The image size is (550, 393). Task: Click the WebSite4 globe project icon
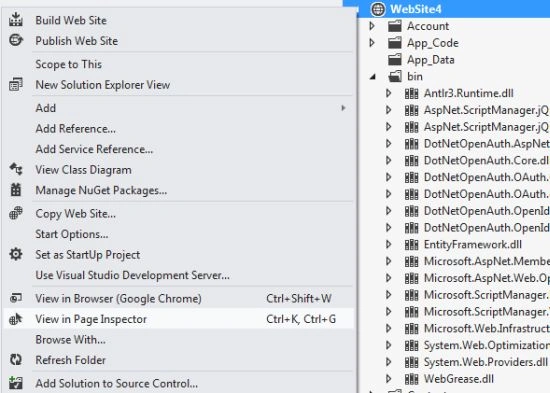[x=378, y=9]
